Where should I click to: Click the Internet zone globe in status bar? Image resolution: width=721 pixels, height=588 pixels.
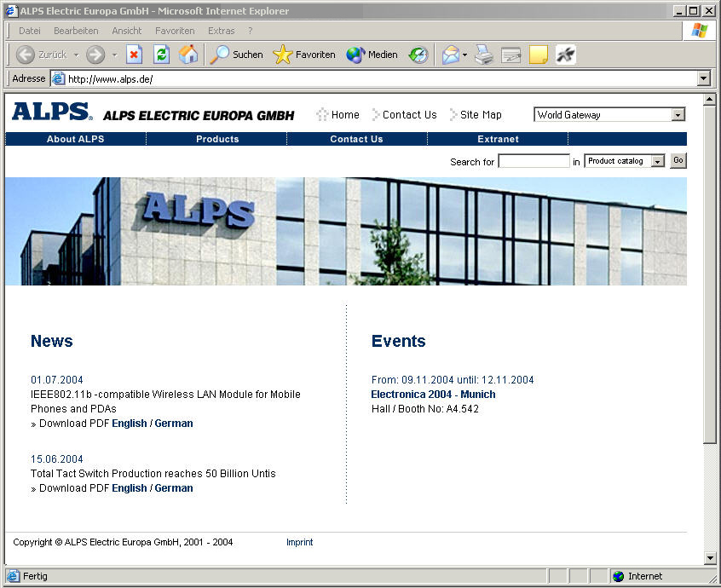point(619,576)
